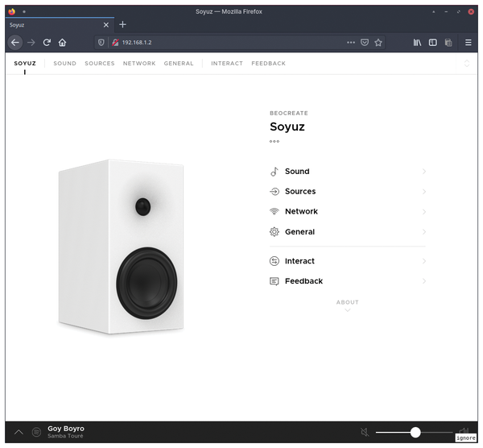
Task: Click the white speaker product image
Action: pos(121,247)
